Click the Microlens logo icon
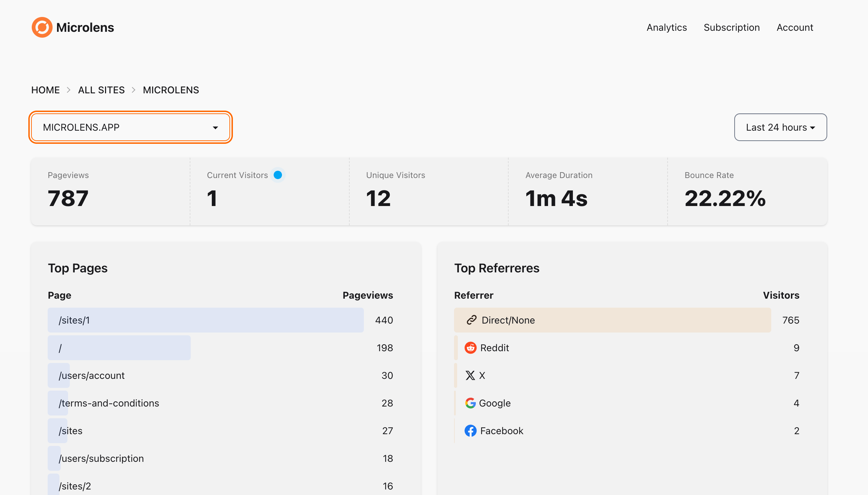868x495 pixels. tap(41, 27)
